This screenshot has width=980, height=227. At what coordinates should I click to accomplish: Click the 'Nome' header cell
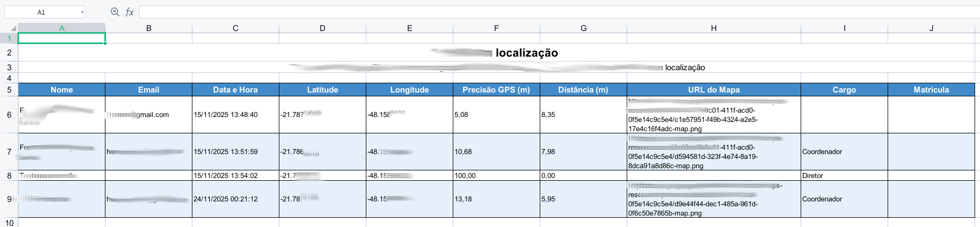pos(62,89)
